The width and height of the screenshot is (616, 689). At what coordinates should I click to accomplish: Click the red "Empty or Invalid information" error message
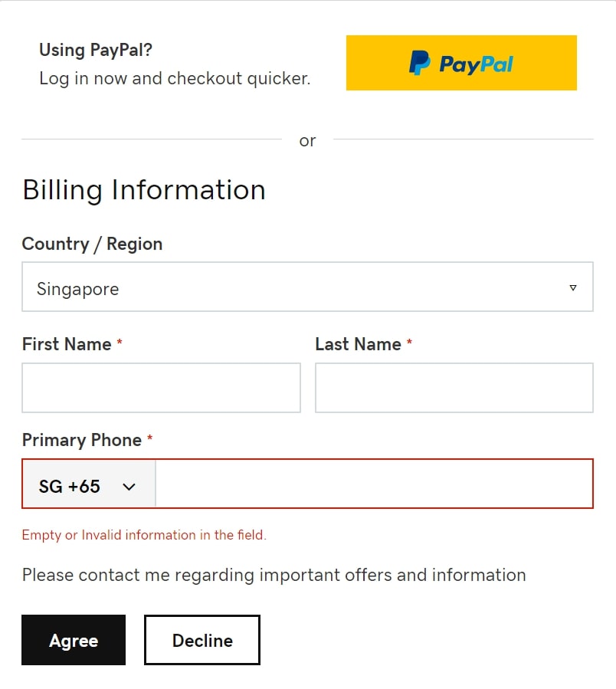(x=144, y=535)
